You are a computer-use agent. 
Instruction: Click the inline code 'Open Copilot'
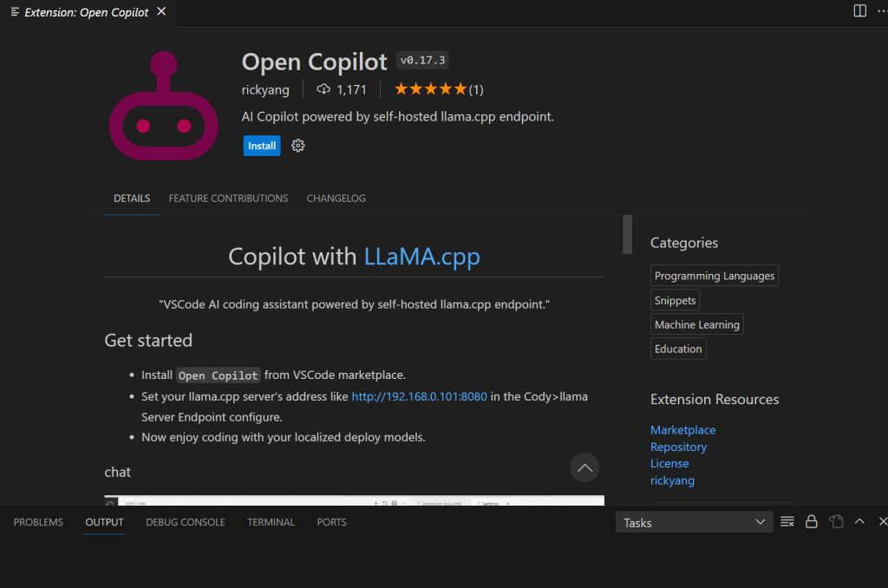(x=218, y=376)
